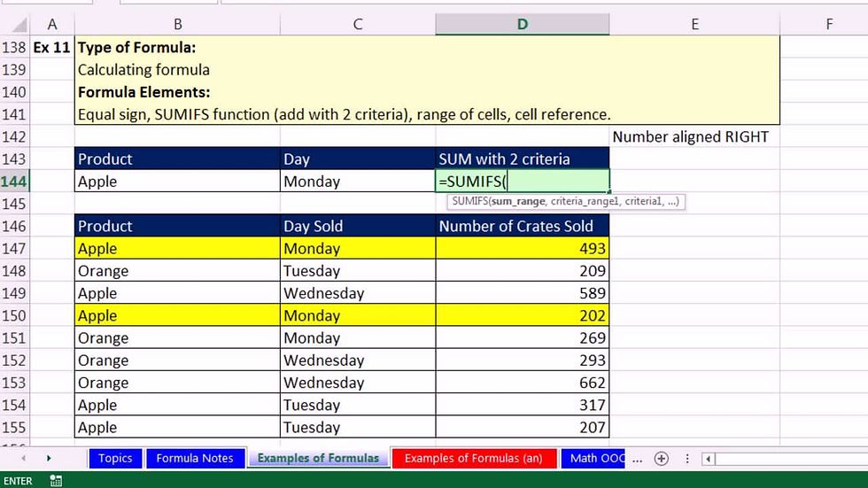
Task: Select row 147 header
Action: [14, 248]
